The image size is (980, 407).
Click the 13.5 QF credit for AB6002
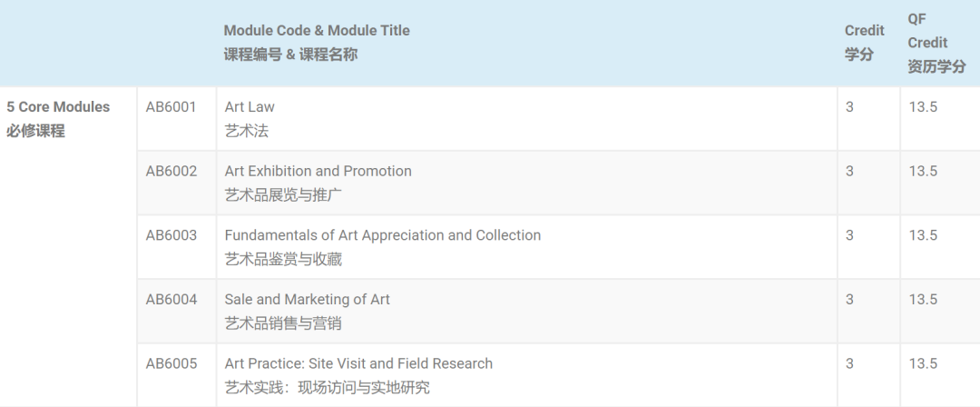click(923, 171)
